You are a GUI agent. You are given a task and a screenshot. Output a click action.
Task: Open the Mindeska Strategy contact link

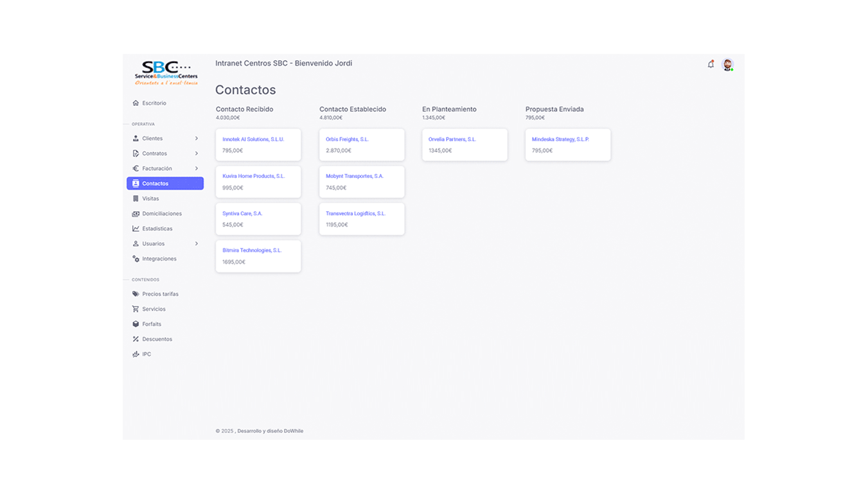click(x=560, y=139)
